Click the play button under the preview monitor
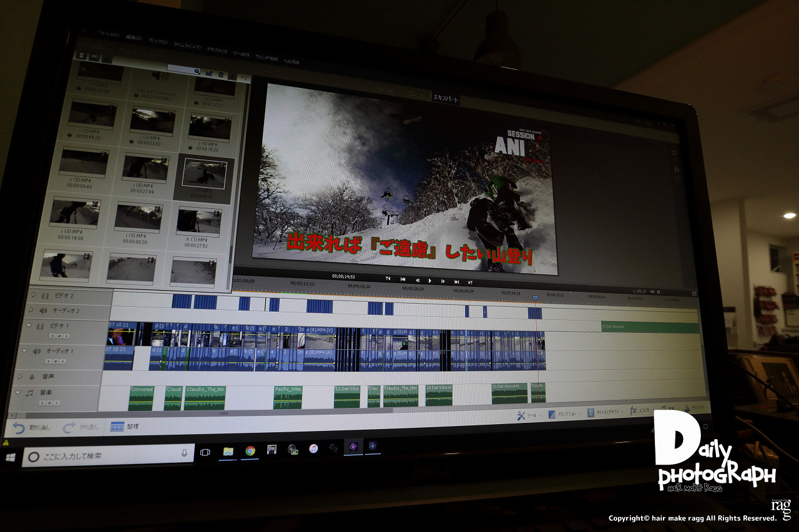 pos(429,281)
